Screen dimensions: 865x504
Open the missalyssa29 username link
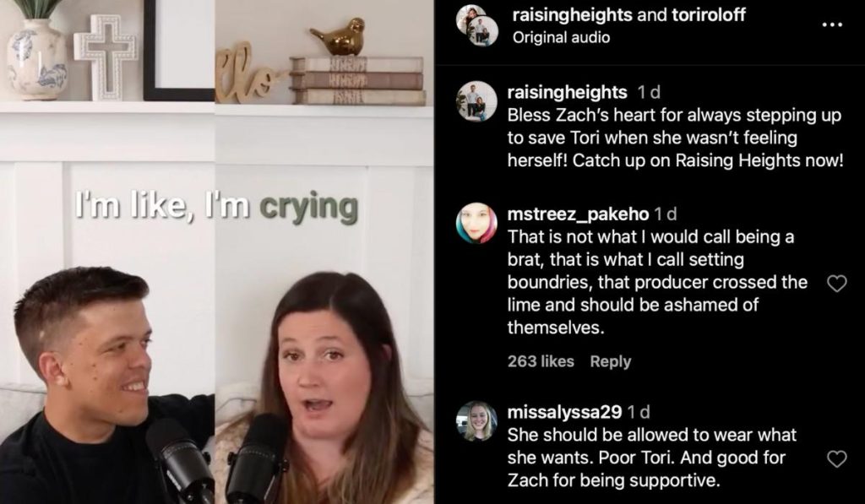point(564,412)
